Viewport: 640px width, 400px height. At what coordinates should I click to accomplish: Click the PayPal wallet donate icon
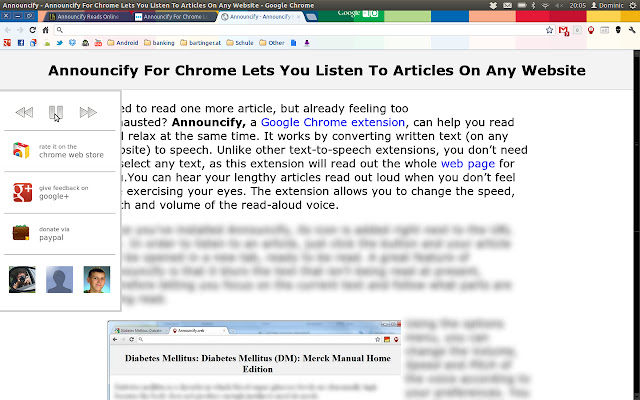tap(20, 233)
